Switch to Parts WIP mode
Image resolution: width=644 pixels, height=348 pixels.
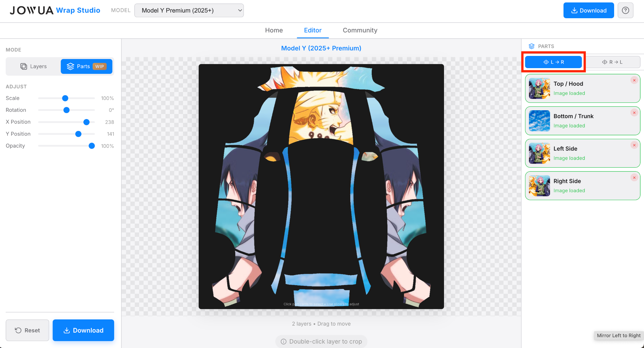[x=86, y=66]
